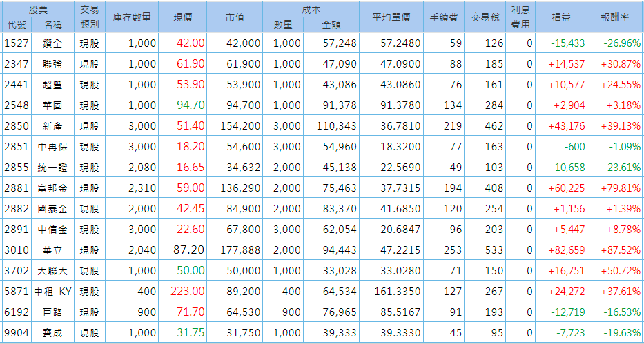The height and width of the screenshot is (344, 644).
Task: Click average price 161.3350
Action: click(398, 292)
